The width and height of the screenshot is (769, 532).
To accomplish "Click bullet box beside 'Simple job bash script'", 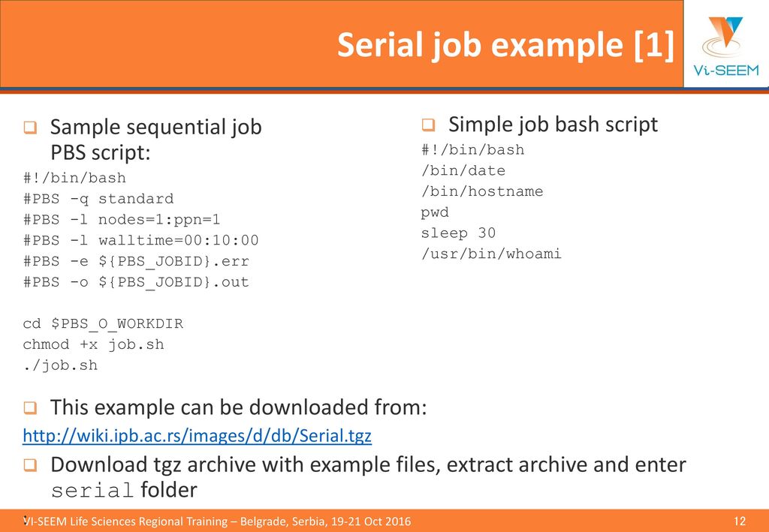I will click(x=428, y=125).
